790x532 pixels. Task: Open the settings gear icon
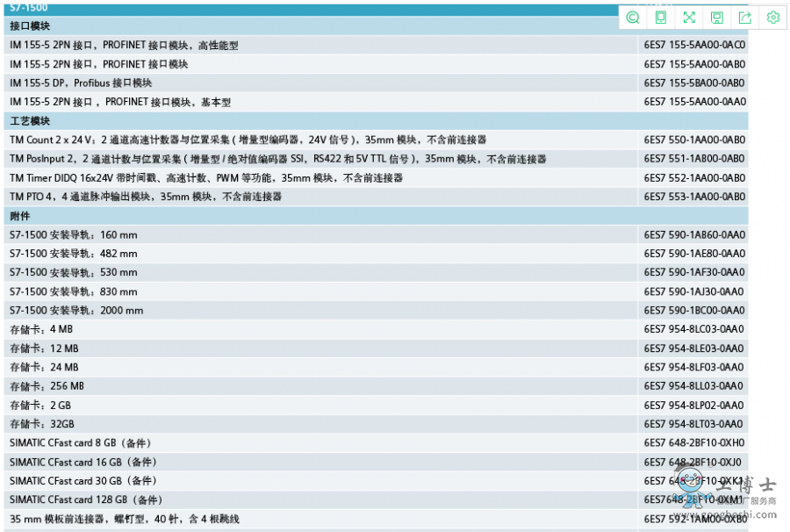772,18
